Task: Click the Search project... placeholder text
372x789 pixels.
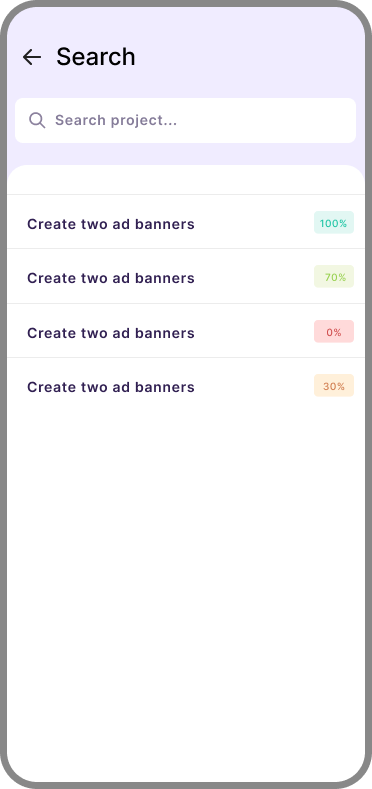Action: [116, 120]
